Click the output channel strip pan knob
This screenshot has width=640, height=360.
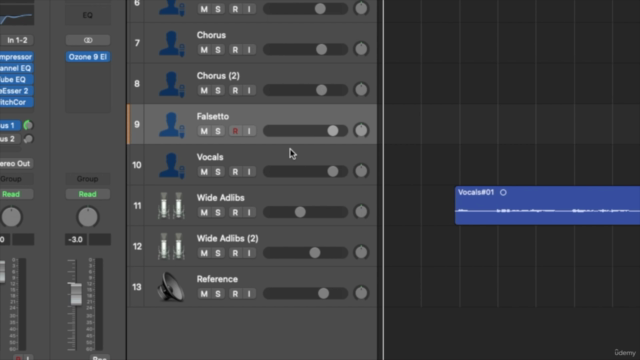coord(88,217)
